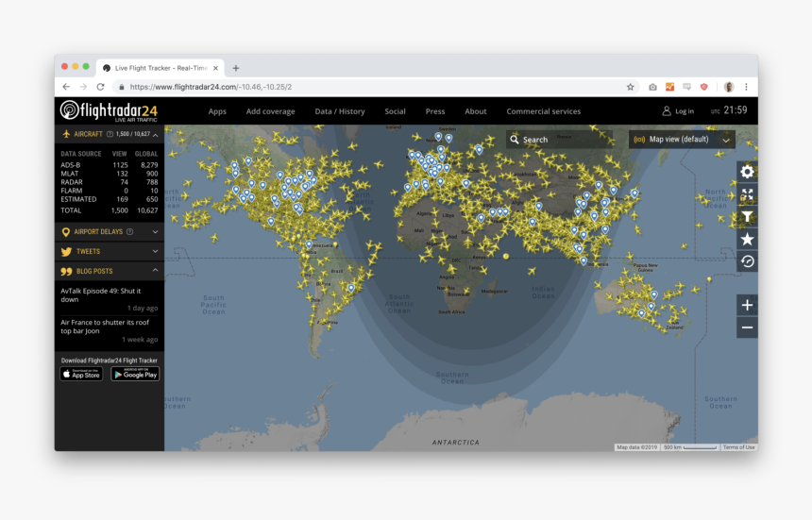This screenshot has width=812, height=520.
Task: Click the RADAR data source row
Action: [110, 182]
